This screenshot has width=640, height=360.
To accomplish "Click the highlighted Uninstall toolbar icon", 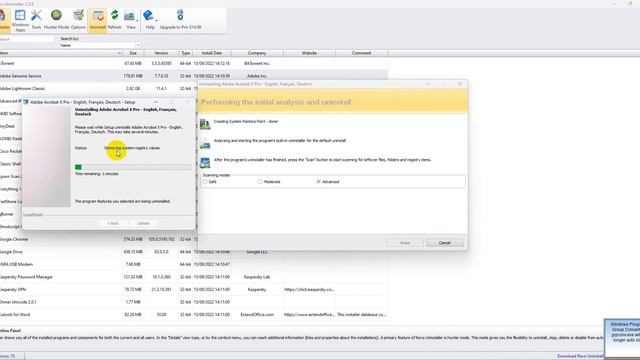I will coord(98,20).
